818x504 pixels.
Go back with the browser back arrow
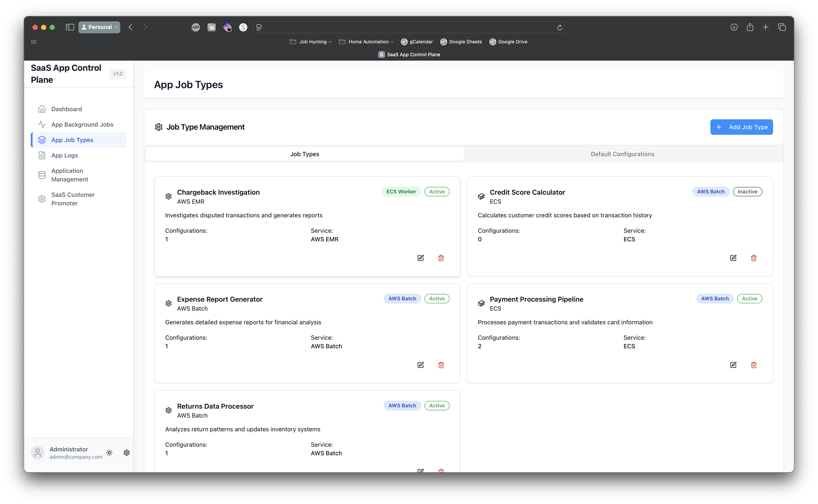(x=131, y=27)
